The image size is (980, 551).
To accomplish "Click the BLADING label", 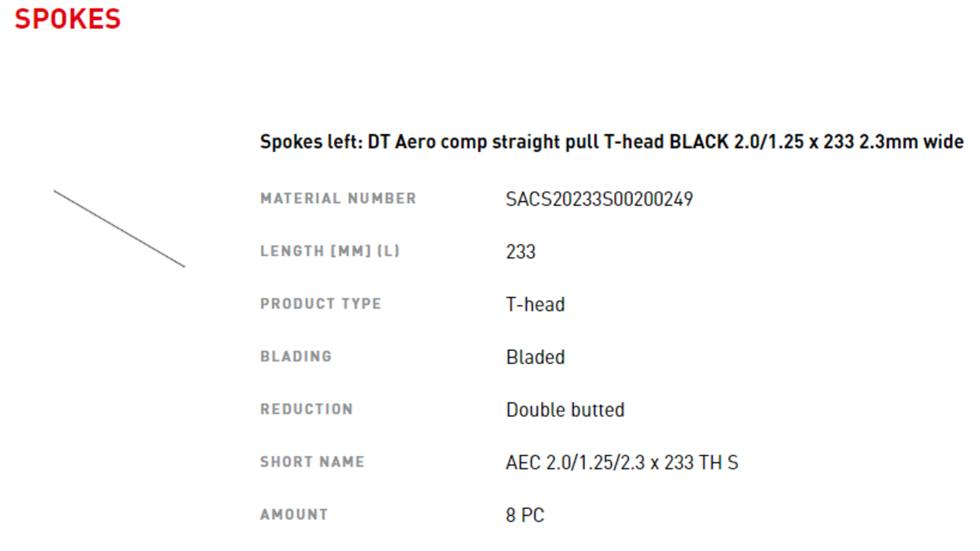I will [296, 357].
